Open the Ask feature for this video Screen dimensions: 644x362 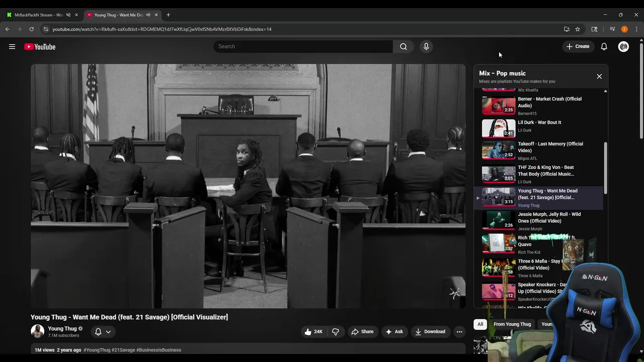(x=394, y=331)
